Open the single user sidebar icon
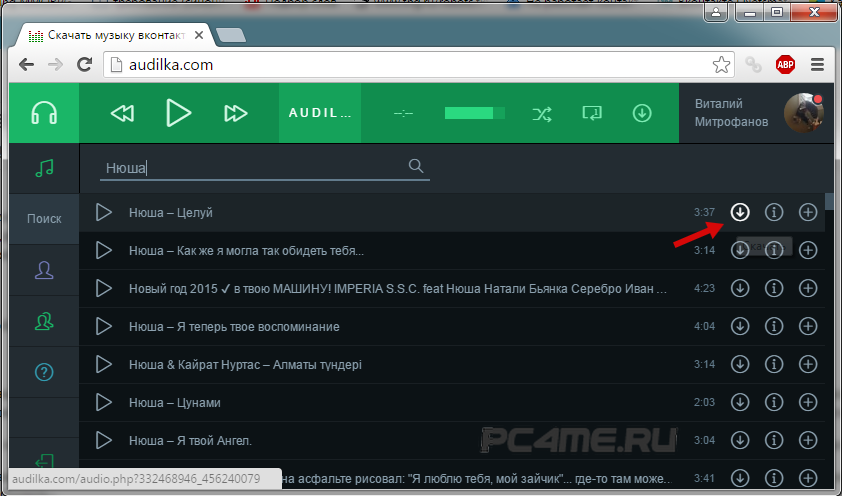842x496 pixels. (x=43, y=270)
